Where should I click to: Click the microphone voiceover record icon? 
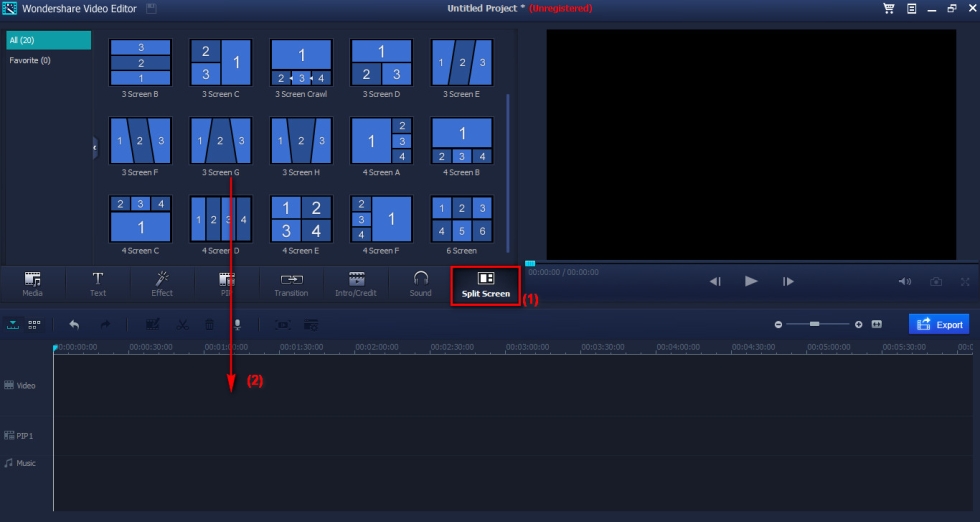(x=238, y=325)
